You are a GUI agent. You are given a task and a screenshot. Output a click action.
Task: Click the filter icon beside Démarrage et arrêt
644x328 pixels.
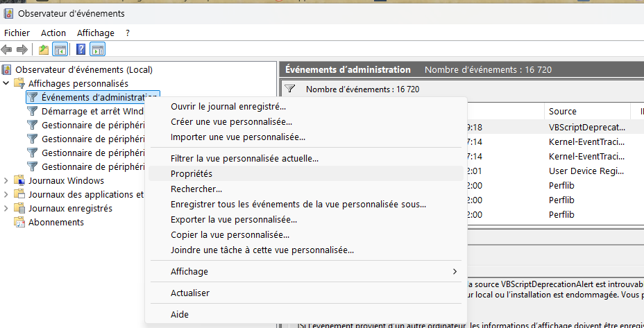[x=33, y=111]
